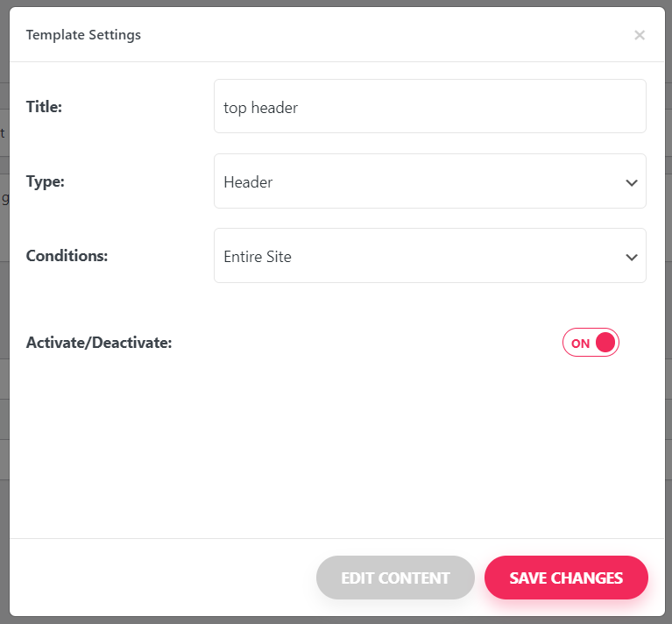Close the Template Settings dialog
The image size is (672, 624).
point(640,35)
